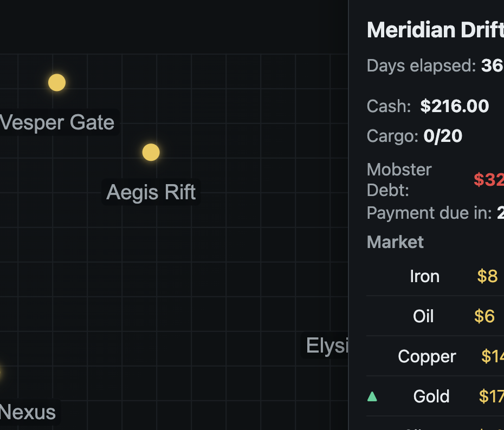Click the Days elapsed counter

click(436, 66)
